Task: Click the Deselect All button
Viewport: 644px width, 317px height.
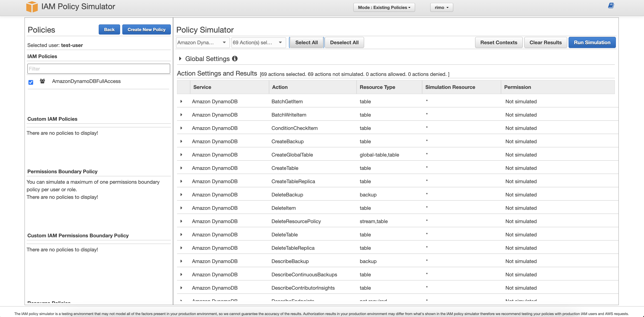Action: point(344,42)
